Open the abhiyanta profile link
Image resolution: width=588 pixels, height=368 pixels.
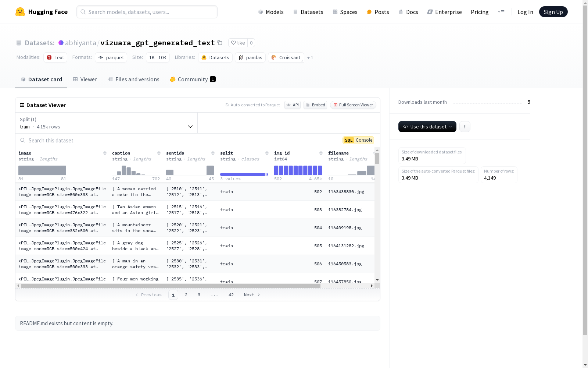point(80,43)
